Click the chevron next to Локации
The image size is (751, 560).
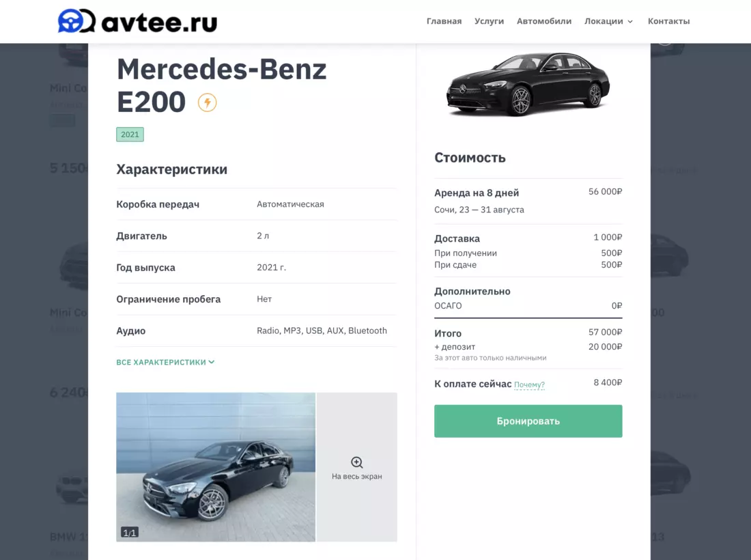click(x=630, y=22)
